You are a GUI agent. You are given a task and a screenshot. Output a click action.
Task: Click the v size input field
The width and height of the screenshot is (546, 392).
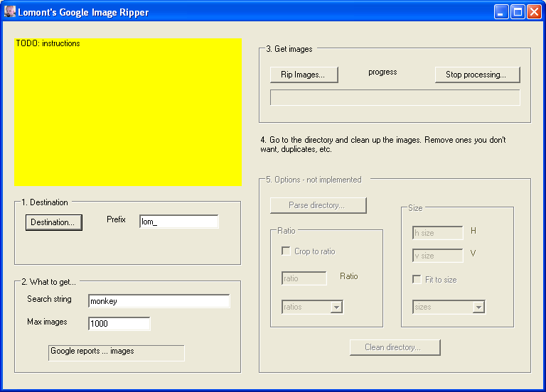[x=437, y=256]
